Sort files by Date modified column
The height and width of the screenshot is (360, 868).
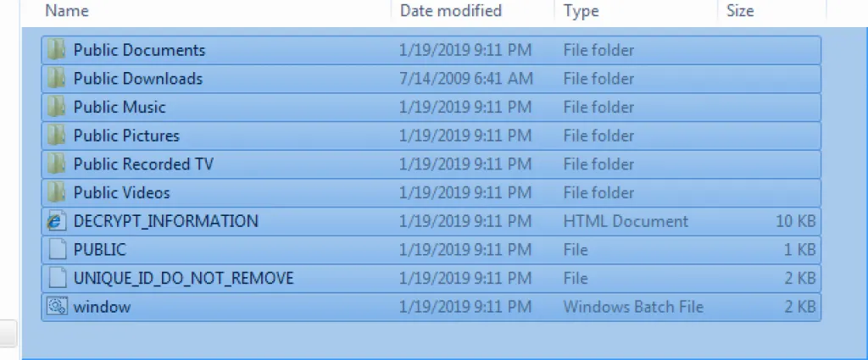tap(451, 11)
